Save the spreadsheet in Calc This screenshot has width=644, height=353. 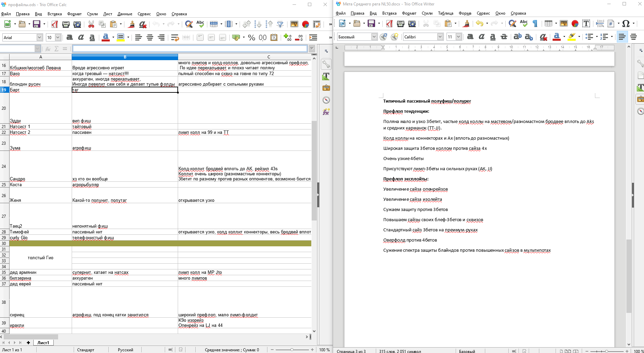[x=36, y=24]
